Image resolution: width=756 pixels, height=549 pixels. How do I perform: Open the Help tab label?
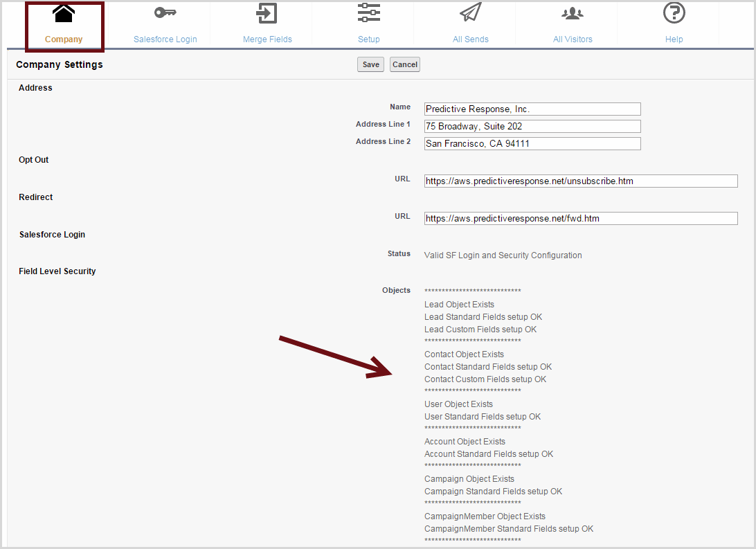674,39
